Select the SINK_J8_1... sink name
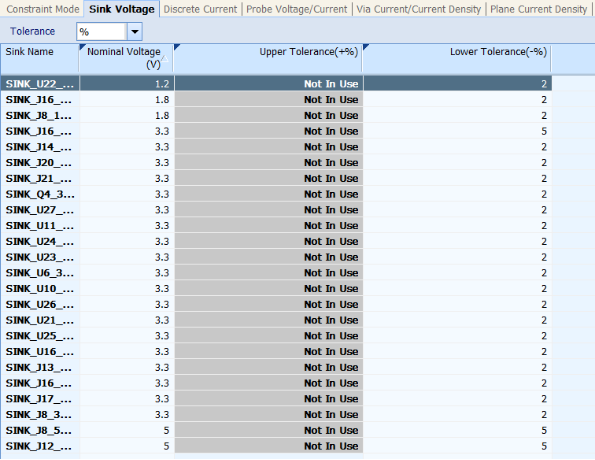 pos(40,115)
